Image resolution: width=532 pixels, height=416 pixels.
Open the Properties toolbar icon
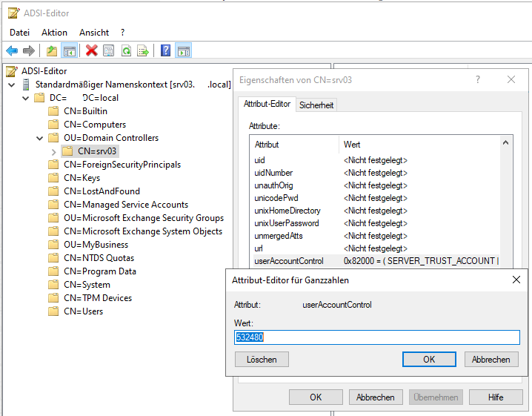pos(109,50)
